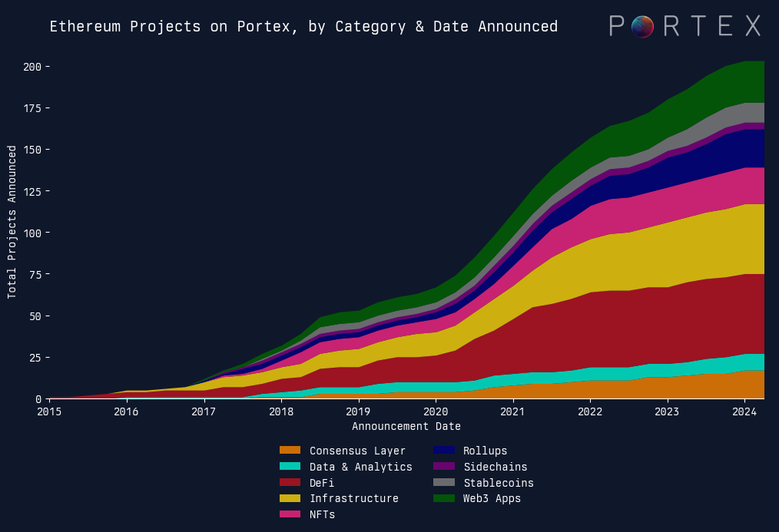Click the 150 y-axis tick label

click(32, 150)
